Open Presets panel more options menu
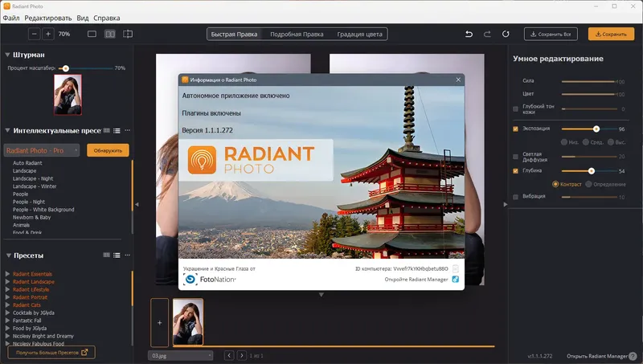Viewport: 643px width, 364px height. click(x=128, y=255)
